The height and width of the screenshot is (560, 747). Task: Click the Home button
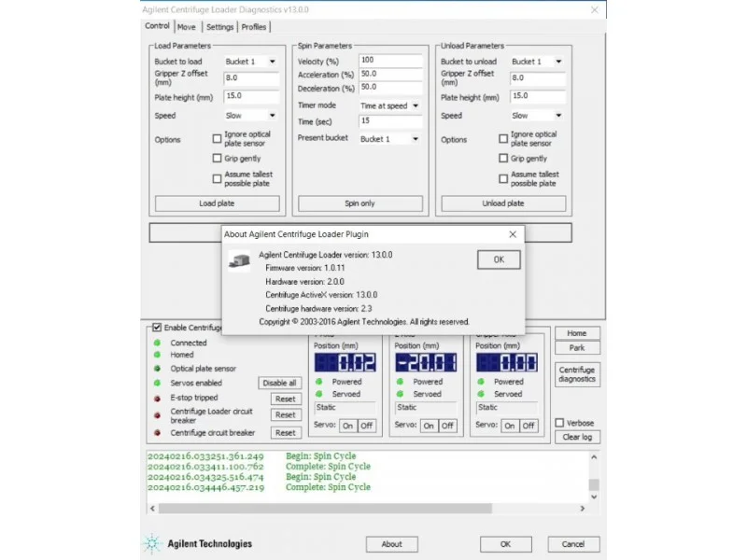point(577,333)
